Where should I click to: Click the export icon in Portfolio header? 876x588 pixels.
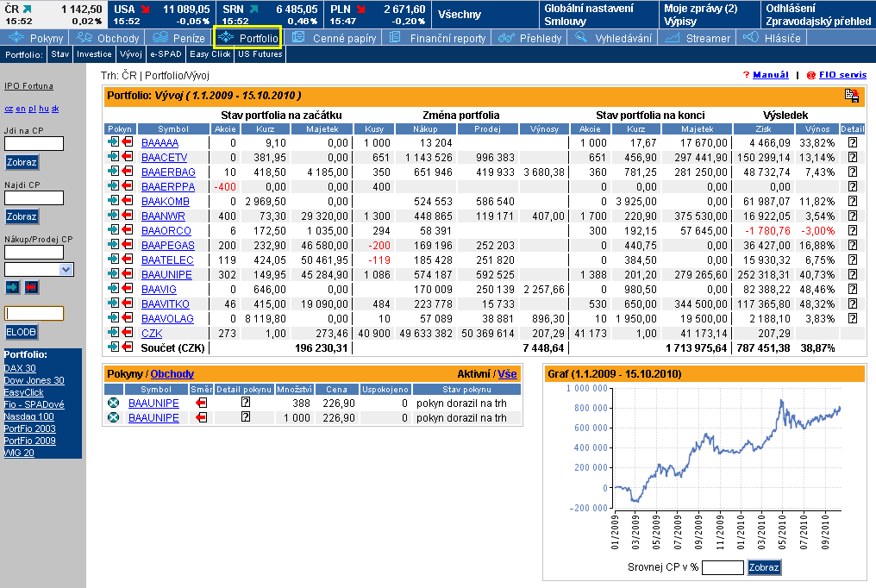point(851,96)
